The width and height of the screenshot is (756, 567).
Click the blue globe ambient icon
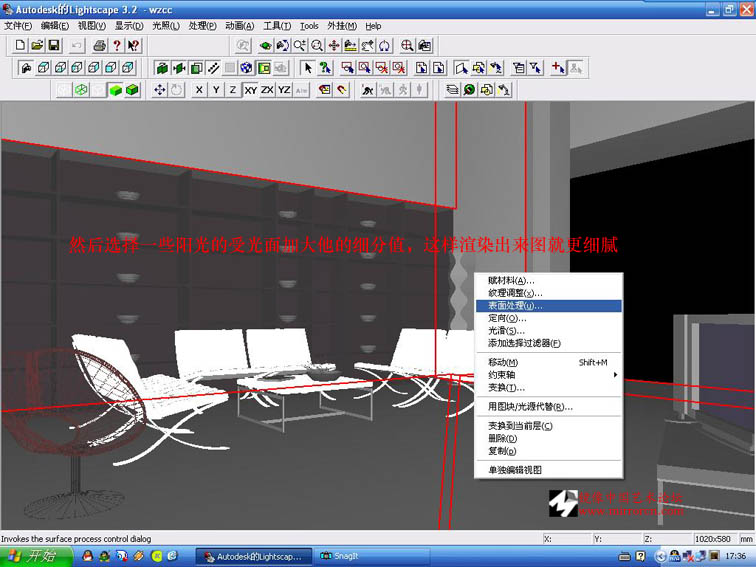[x=246, y=68]
